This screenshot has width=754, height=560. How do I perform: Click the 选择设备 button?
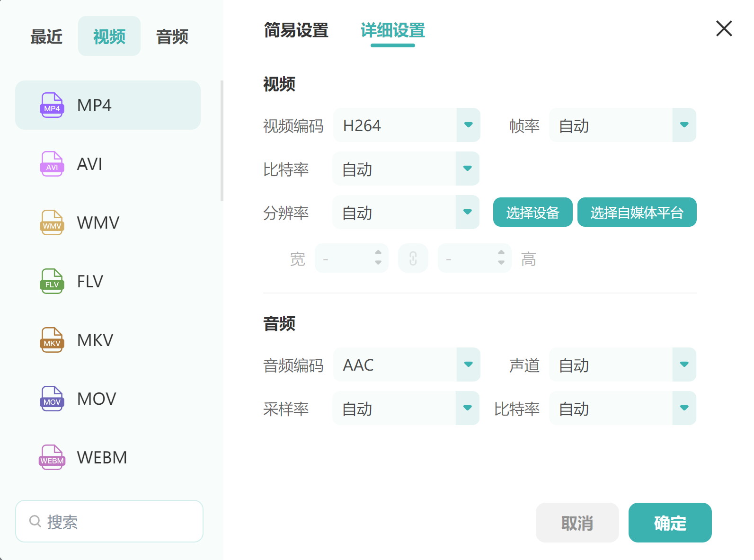pos(533,212)
